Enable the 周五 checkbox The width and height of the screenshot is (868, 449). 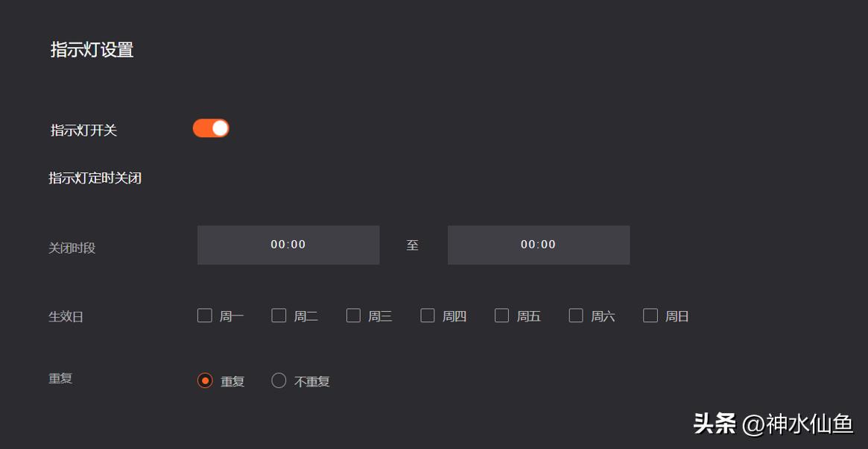click(501, 315)
